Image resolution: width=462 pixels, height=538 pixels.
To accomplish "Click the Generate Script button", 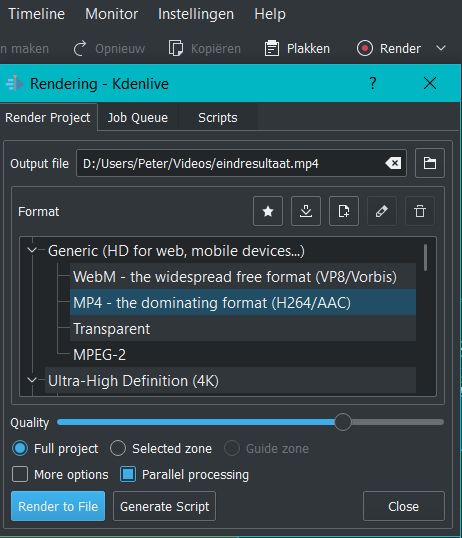I will [164, 506].
